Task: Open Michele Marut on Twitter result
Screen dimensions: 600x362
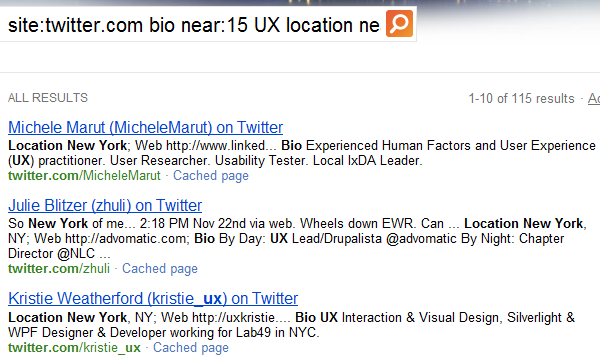Action: pyautogui.click(x=145, y=127)
